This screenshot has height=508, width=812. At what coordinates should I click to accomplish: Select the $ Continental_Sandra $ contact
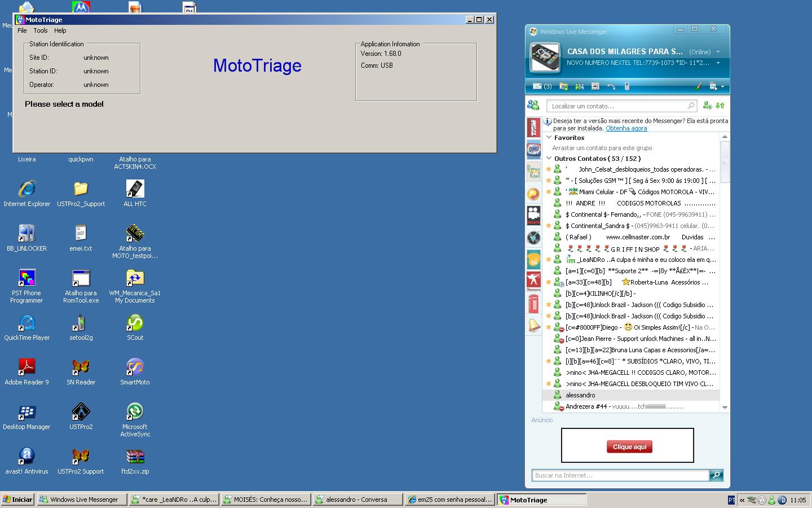(631, 226)
